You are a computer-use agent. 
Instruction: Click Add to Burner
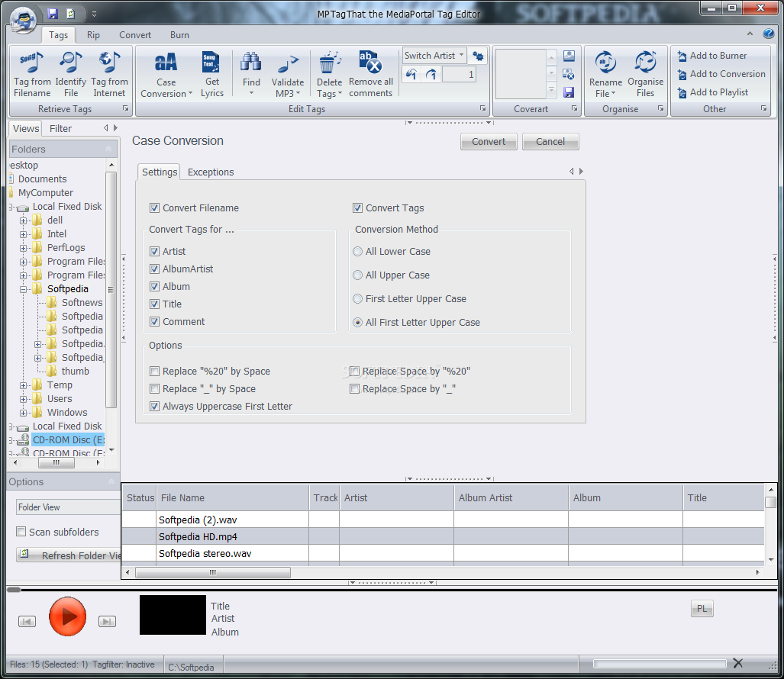pyautogui.click(x=712, y=56)
